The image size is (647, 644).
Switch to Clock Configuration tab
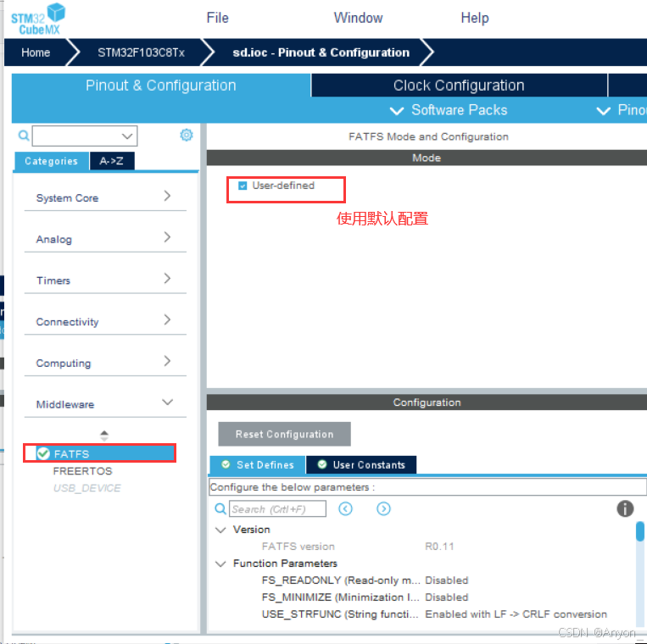point(459,86)
